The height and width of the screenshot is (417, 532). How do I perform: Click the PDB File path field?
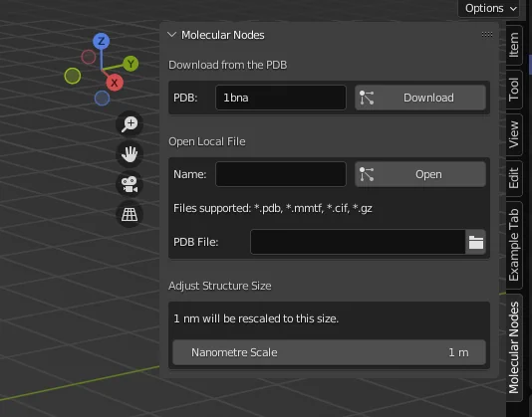point(358,242)
